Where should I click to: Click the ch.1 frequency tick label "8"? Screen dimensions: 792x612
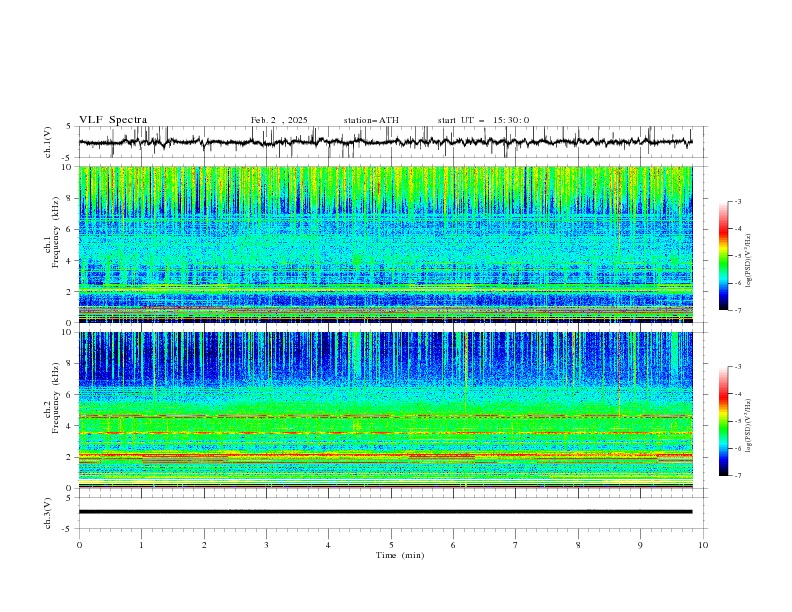click(x=70, y=198)
